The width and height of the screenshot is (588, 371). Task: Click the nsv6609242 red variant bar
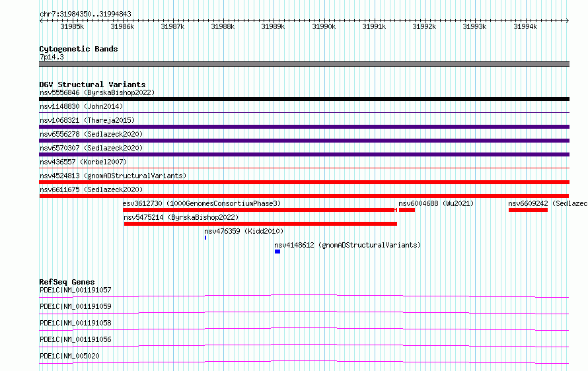point(528,210)
